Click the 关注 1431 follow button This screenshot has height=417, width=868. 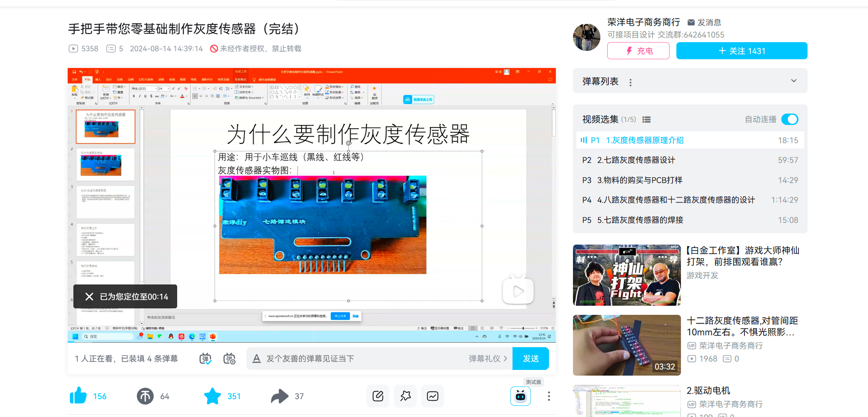741,51
